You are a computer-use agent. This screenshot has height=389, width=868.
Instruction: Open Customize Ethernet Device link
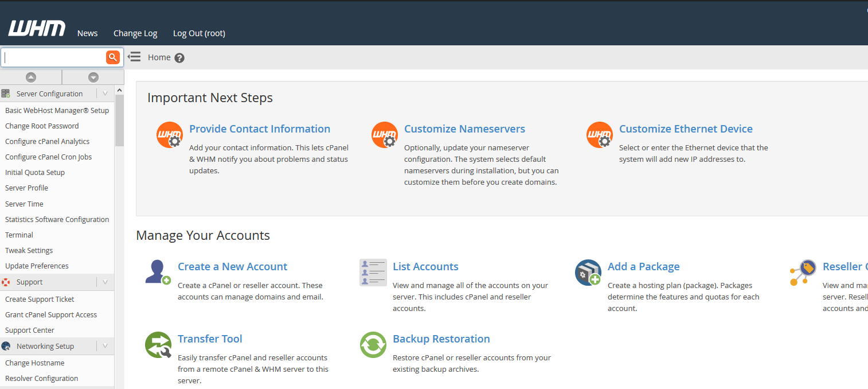tap(686, 129)
